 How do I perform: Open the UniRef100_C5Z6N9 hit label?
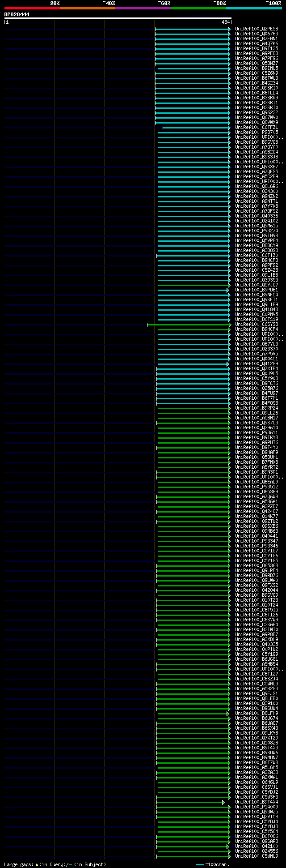point(257,73)
